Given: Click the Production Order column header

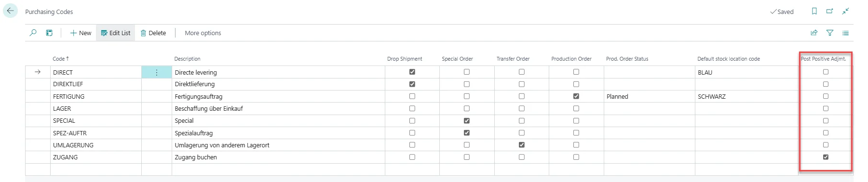Looking at the screenshot, I should [x=571, y=59].
